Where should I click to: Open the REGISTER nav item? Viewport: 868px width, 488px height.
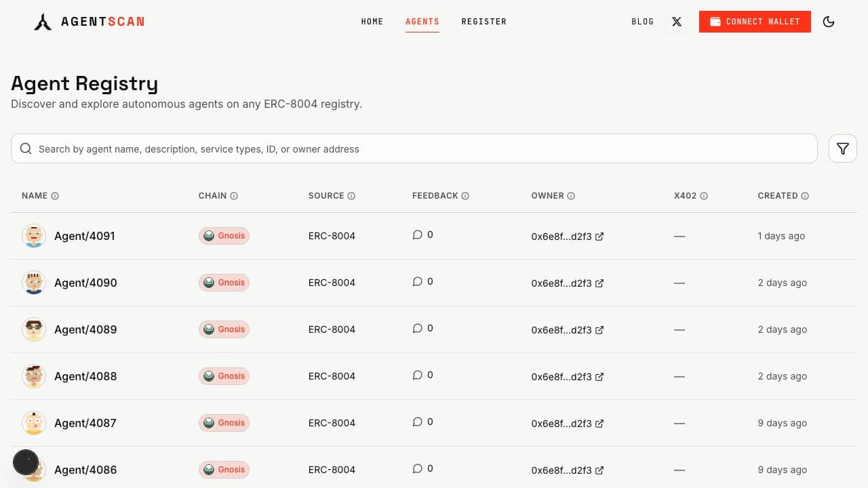click(484, 22)
